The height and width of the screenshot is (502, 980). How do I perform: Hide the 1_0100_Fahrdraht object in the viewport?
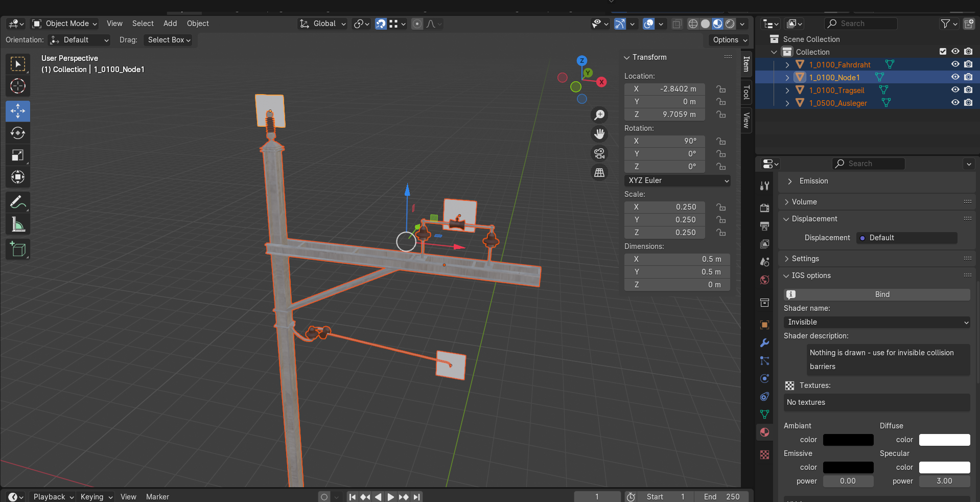955,64
